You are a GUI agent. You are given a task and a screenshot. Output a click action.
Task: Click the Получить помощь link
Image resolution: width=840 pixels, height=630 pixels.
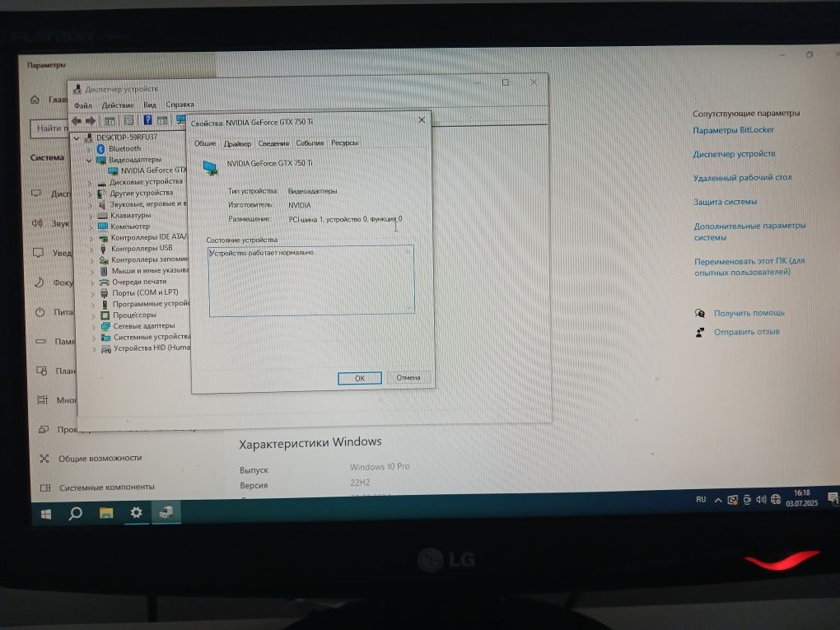(749, 313)
